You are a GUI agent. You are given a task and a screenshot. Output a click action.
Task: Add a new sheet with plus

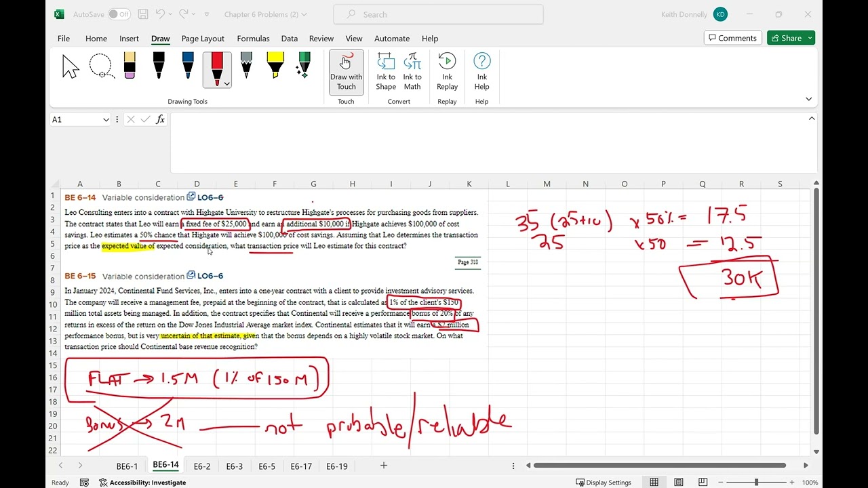(x=383, y=465)
